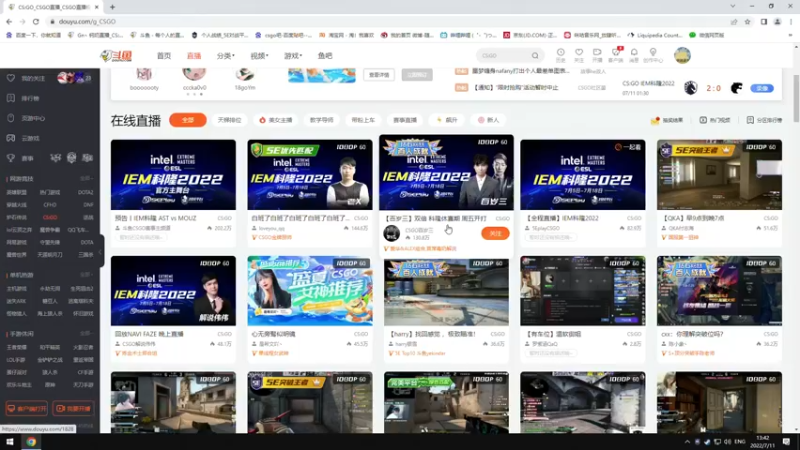Screen dimensions: 800x450
Task: Bookmark this page with star icon
Action: [x=747, y=21]
